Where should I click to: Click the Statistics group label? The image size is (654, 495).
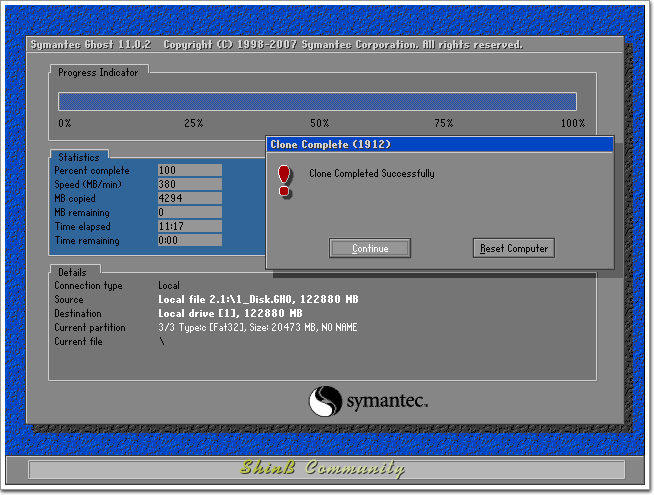click(x=79, y=157)
